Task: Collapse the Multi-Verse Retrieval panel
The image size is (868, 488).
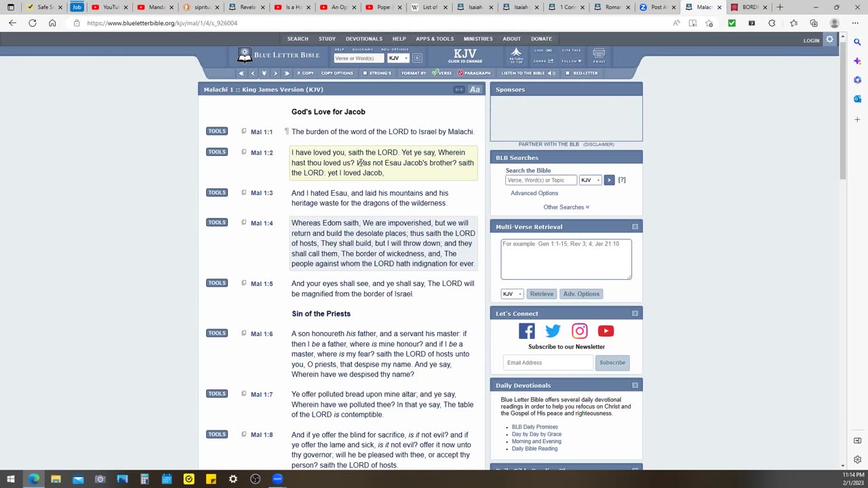Action: [x=635, y=227]
